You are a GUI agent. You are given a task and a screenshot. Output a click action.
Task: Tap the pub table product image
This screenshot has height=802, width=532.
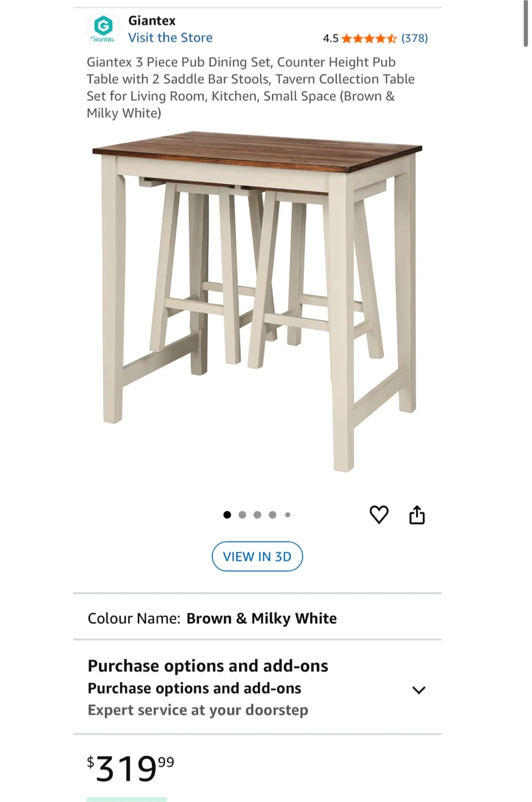[257, 302]
